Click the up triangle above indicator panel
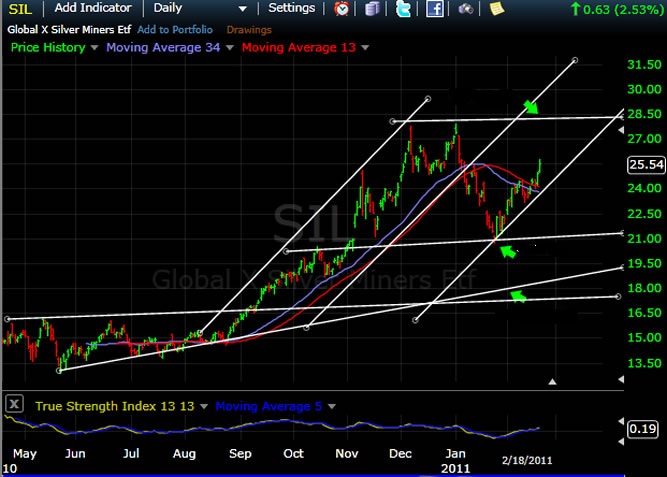 pos(553,381)
